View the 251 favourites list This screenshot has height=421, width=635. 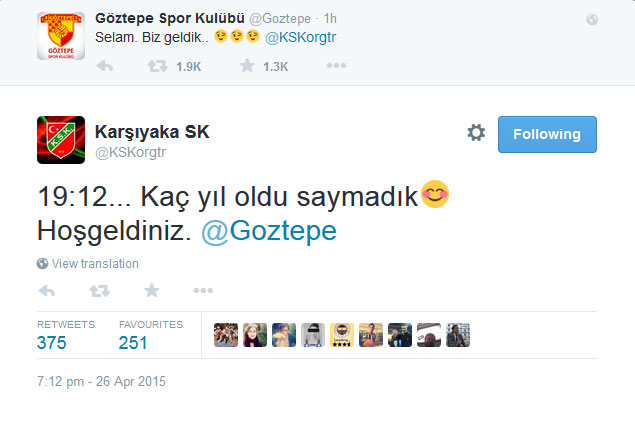click(133, 343)
